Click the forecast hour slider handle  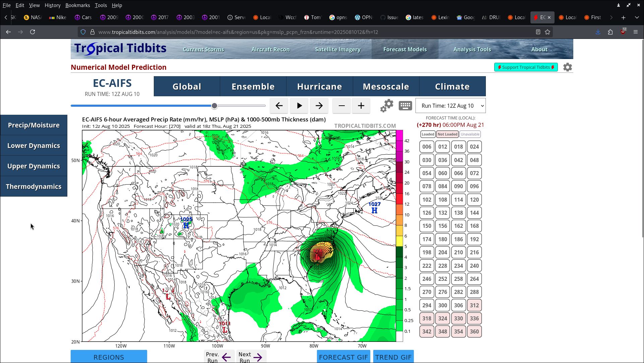coord(214,106)
